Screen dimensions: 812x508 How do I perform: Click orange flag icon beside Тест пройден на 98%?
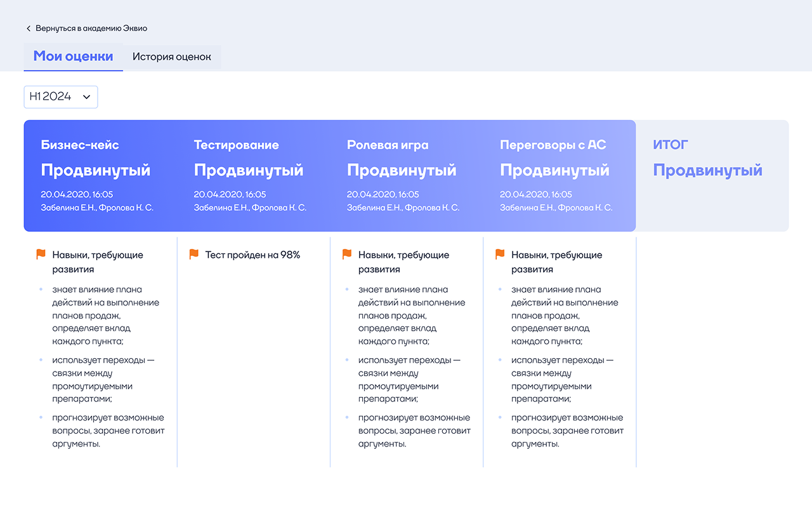pos(194,255)
